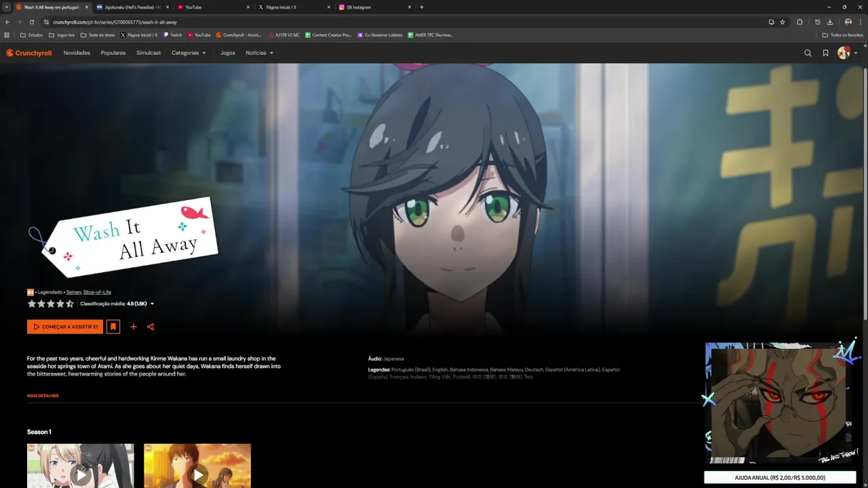Click the Season 1 heading

coord(39,432)
